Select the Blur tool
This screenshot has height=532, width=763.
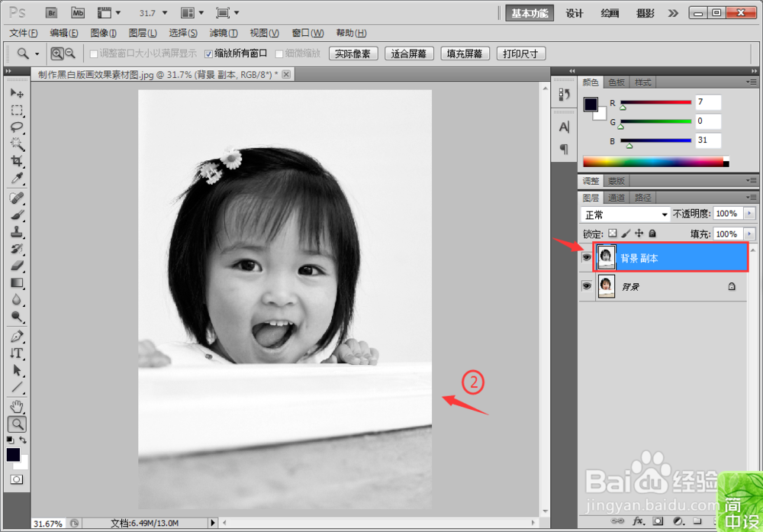click(x=17, y=300)
